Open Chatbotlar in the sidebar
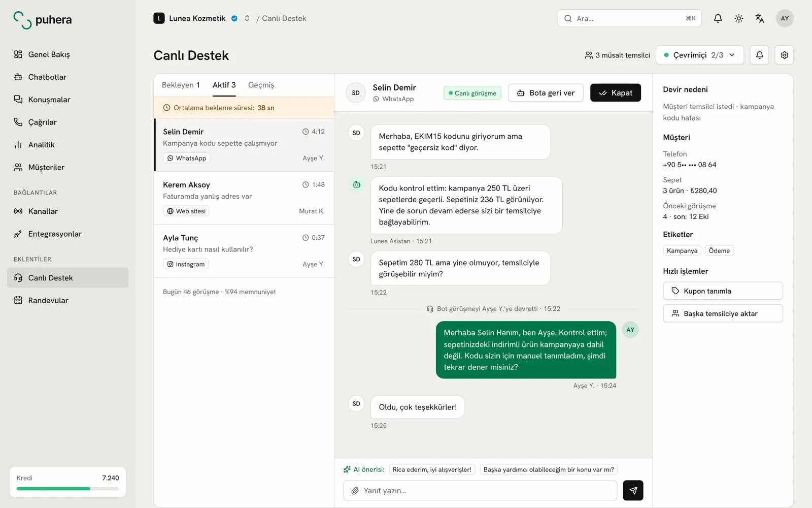 click(x=67, y=77)
